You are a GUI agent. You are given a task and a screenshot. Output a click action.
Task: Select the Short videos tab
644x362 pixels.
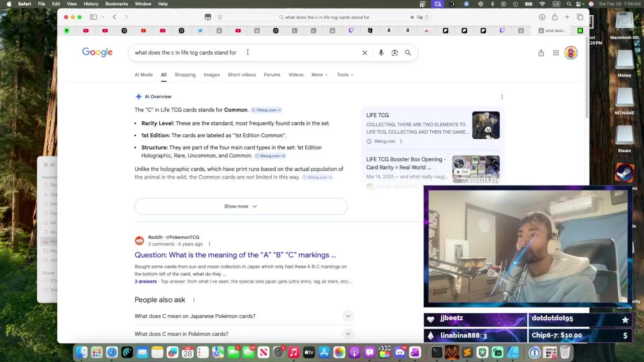coord(242,75)
